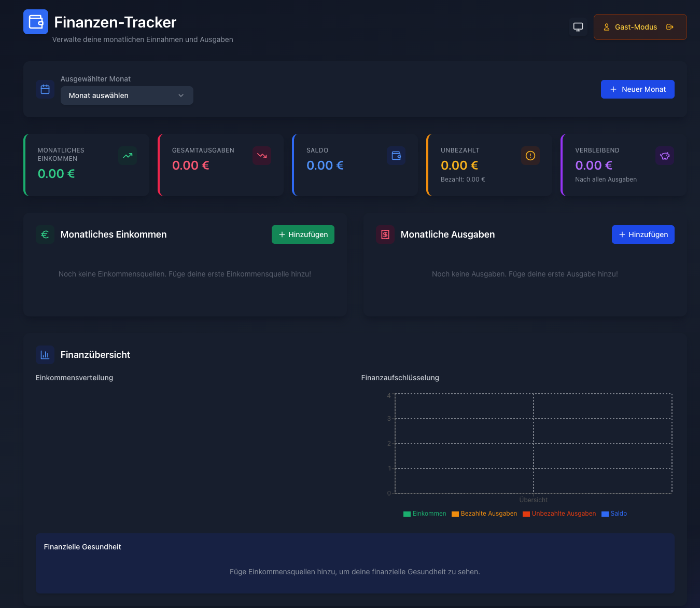This screenshot has height=608, width=700.
Task: Click the wallet icon on the Saldo card
Action: (396, 156)
